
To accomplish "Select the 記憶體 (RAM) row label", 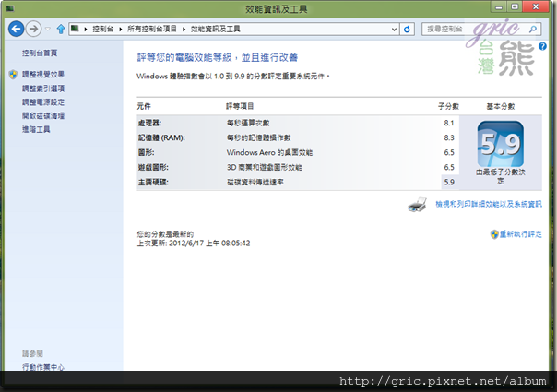I will click(x=161, y=138).
